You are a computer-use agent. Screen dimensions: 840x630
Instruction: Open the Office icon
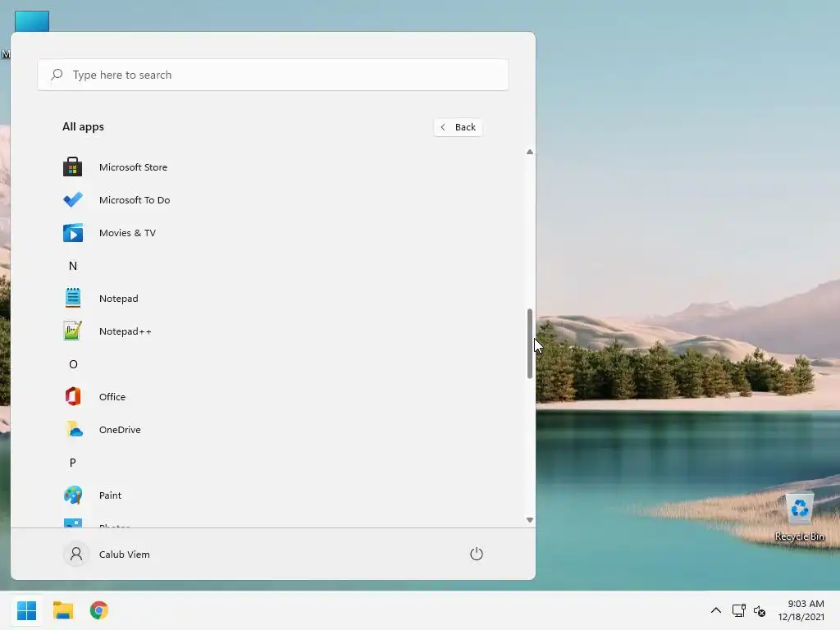point(73,396)
